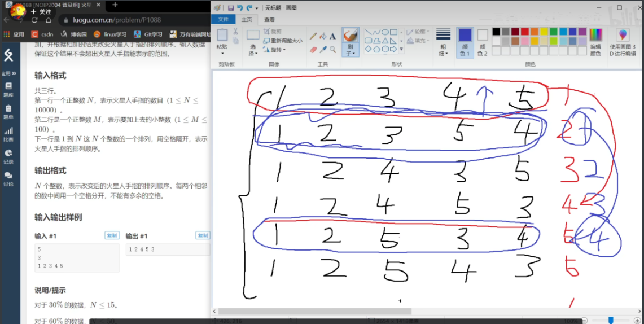Choose the Right arrow shape
Viewport: 644px width, 324px height.
click(x=393, y=49)
